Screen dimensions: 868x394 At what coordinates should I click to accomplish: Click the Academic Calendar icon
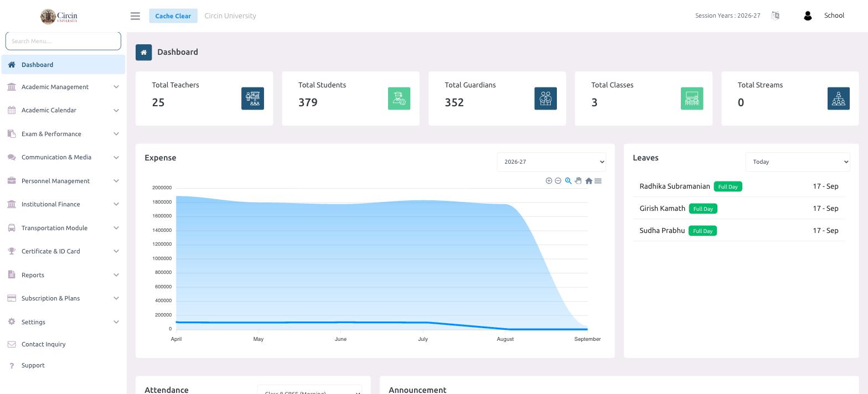click(x=12, y=110)
